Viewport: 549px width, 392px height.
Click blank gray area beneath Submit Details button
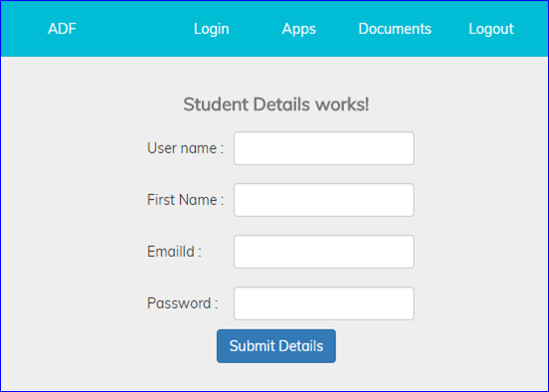276,377
